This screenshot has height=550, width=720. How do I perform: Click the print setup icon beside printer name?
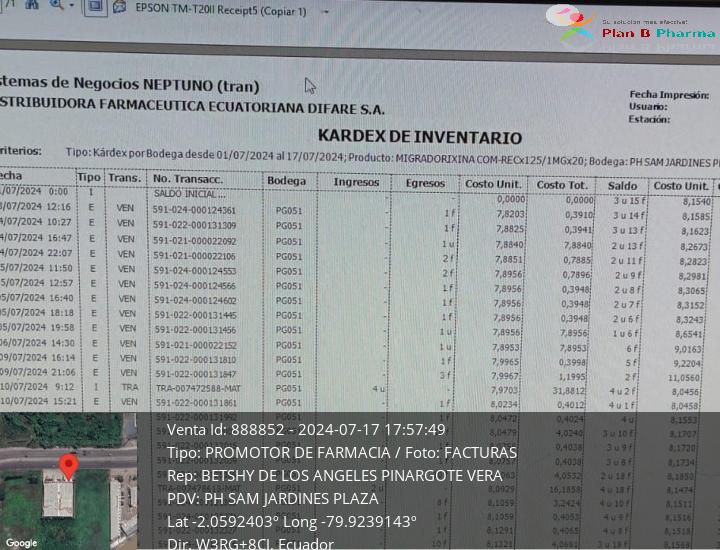pos(120,7)
